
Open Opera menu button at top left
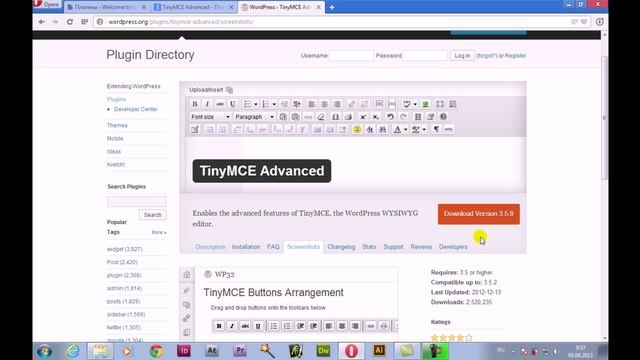click(47, 4)
